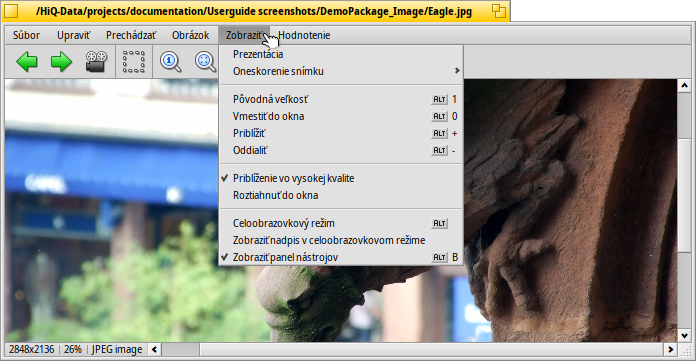Open the Hodnotenie menu
Viewport: 696px width, 361px height.
(x=304, y=35)
